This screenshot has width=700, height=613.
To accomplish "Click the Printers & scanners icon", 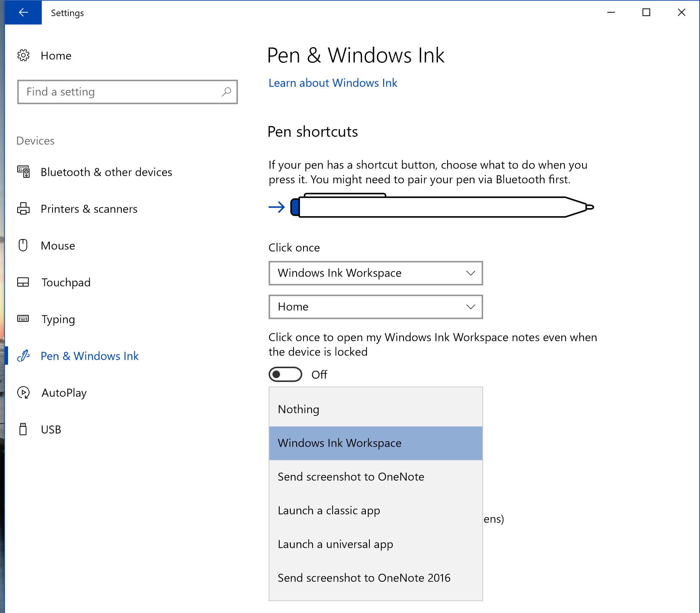I will tap(24, 209).
